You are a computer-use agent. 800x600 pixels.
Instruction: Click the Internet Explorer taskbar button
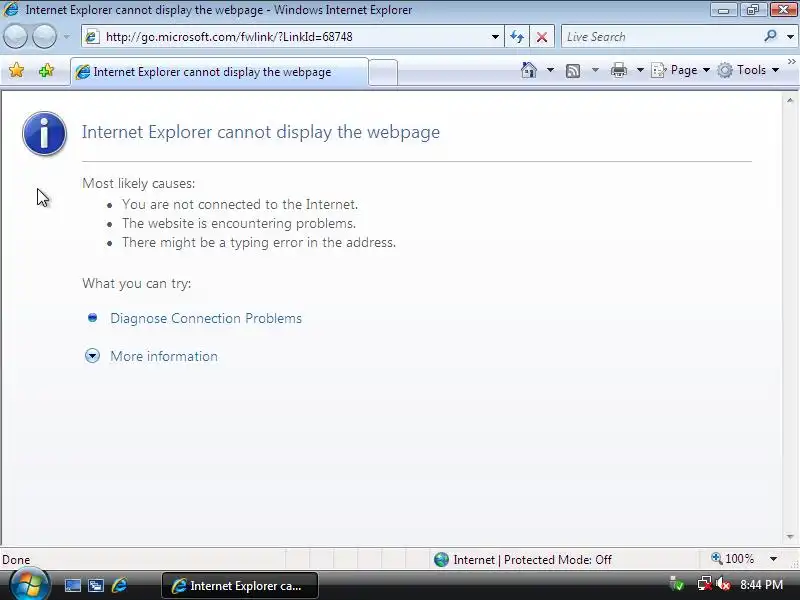click(240, 586)
